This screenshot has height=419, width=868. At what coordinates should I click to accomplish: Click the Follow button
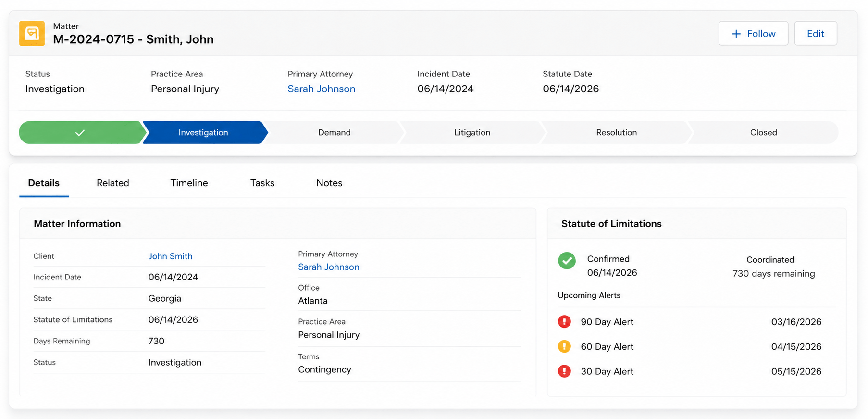pos(753,34)
